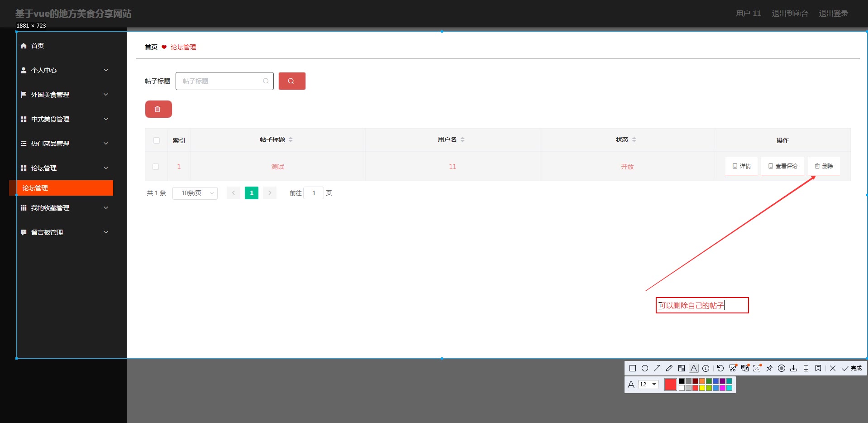Save the screenshot with download icon
This screenshot has width=868, height=423.
[793, 368]
